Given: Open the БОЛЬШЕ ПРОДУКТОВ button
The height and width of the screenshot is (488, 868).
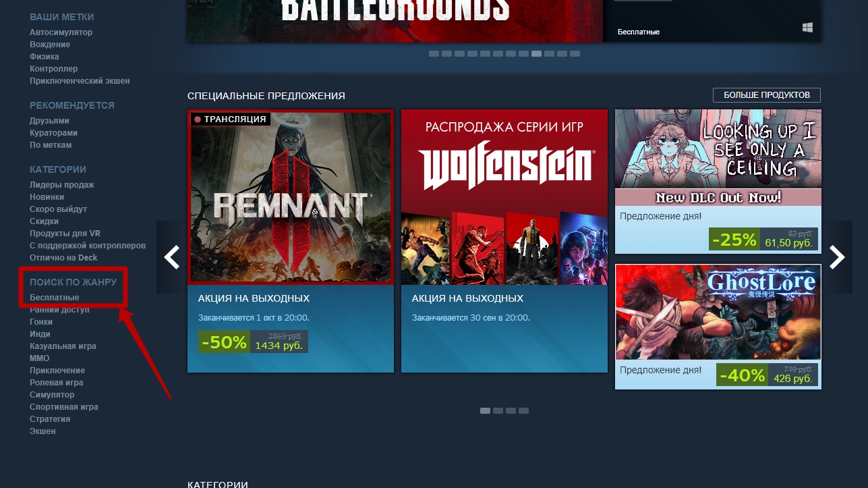Looking at the screenshot, I should tap(767, 95).
